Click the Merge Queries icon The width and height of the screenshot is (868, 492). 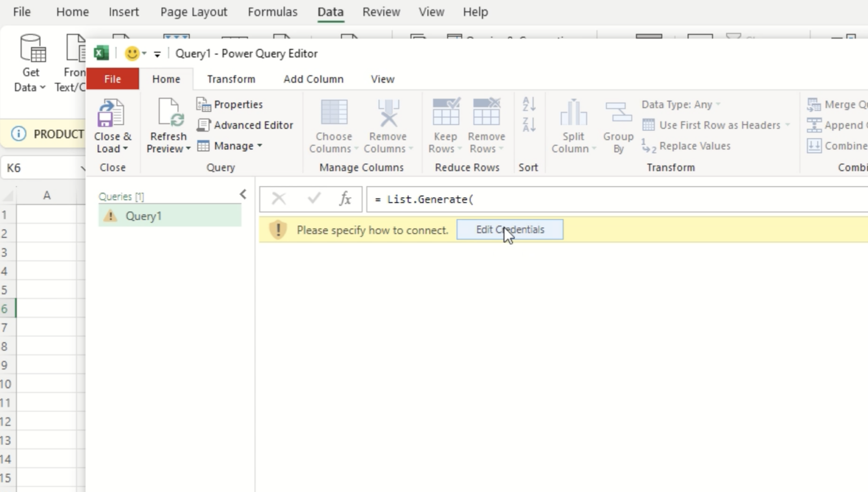(x=814, y=104)
